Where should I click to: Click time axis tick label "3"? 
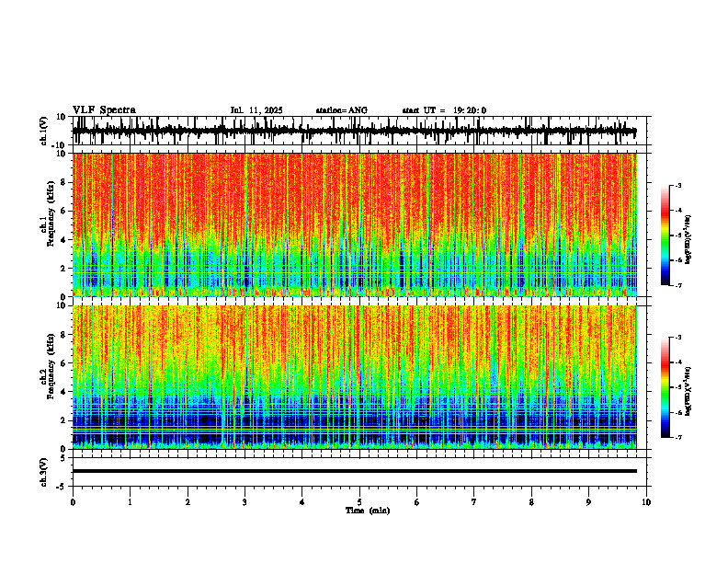[245, 502]
